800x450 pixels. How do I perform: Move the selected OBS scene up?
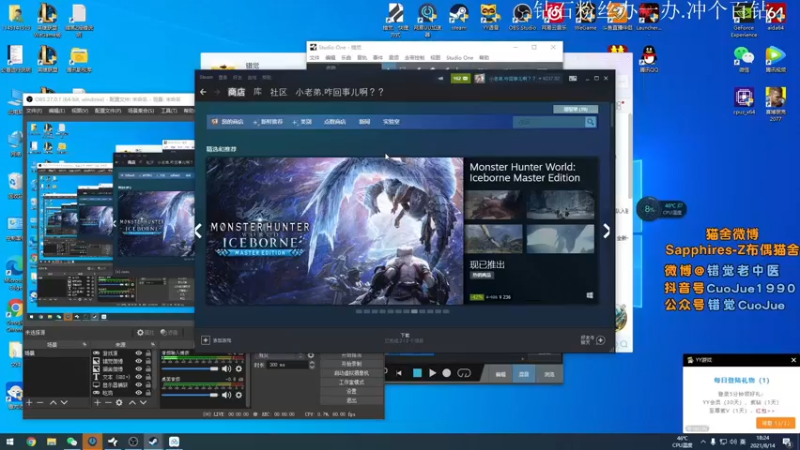tap(53, 403)
